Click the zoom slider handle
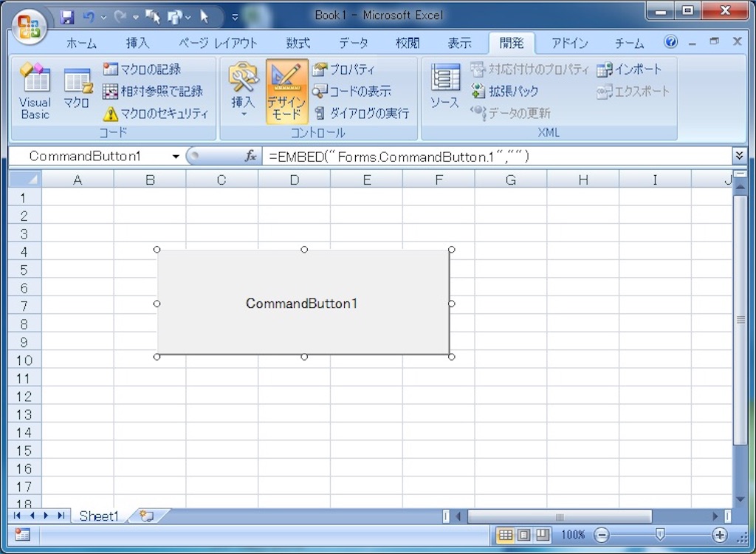Screen dimensions: 756x554 coord(660,534)
